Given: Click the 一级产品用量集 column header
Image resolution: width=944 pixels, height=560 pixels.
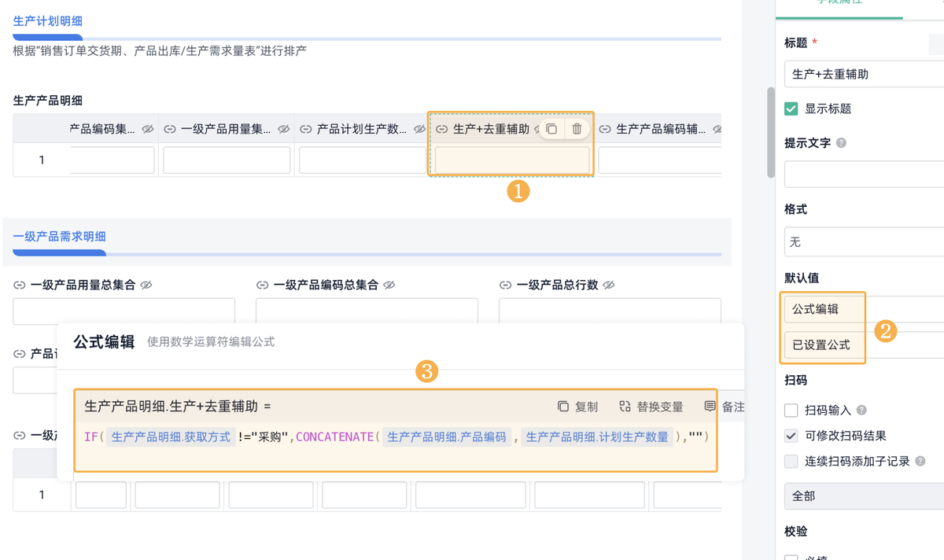Looking at the screenshot, I should click(x=227, y=129).
